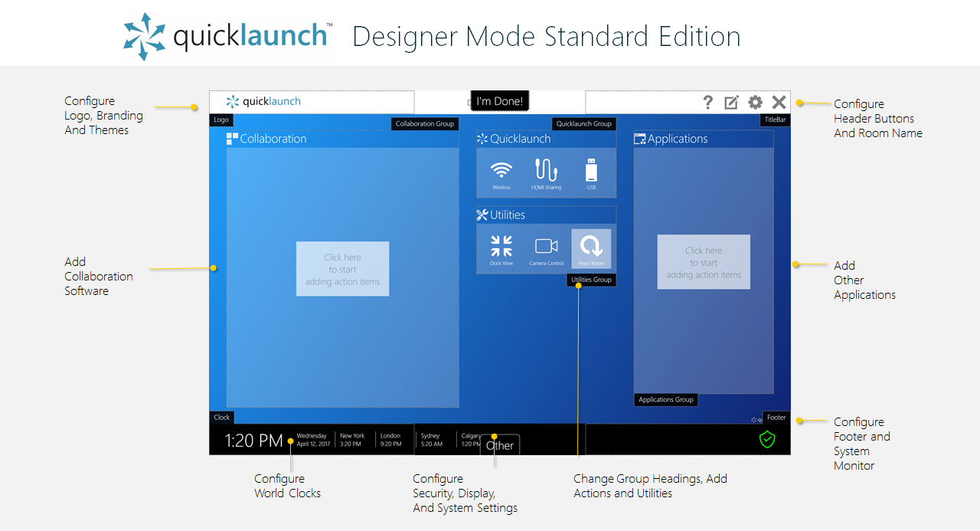The image size is (980, 531).
Task: Open settings via the gear icon
Action: tap(755, 102)
